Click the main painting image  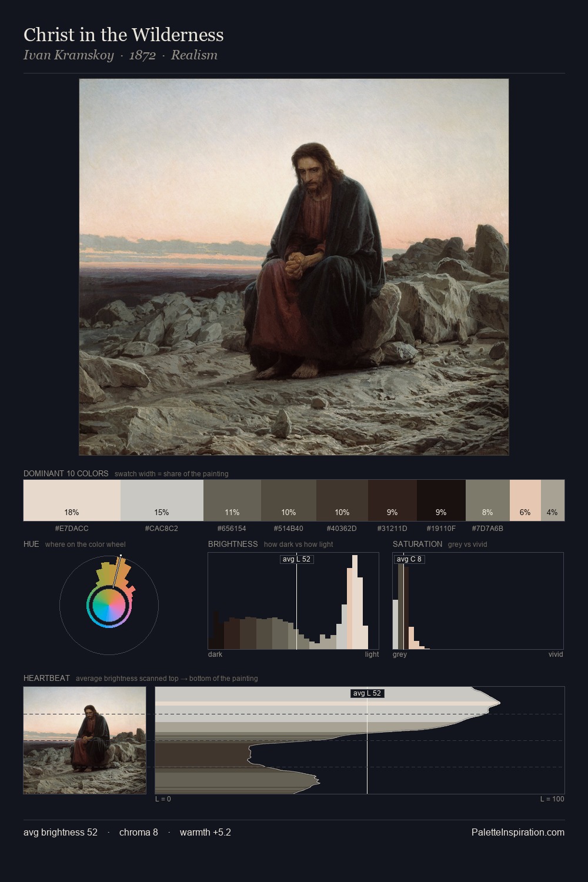(294, 267)
